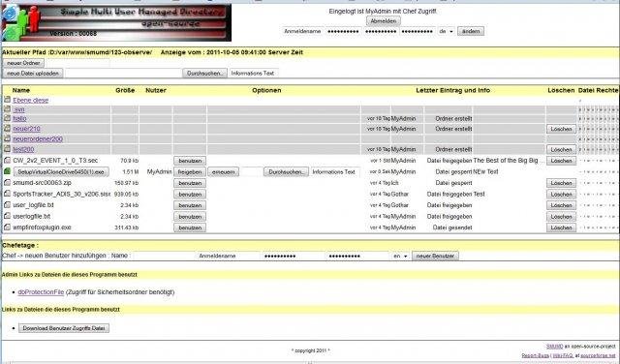The image size is (620, 364).
Task: Open the .svn folder link
Action: pyautogui.click(x=18, y=109)
